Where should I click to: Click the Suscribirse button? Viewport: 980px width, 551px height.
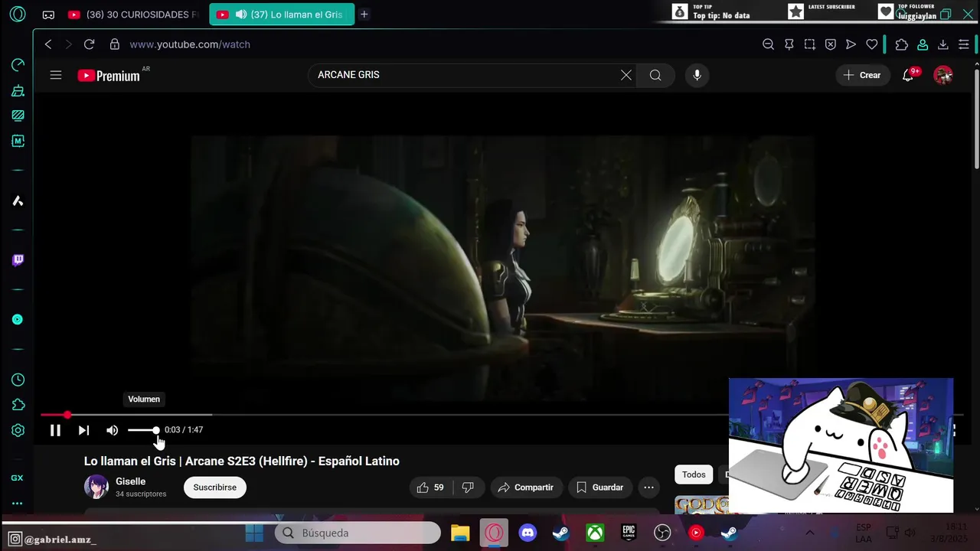pos(215,487)
